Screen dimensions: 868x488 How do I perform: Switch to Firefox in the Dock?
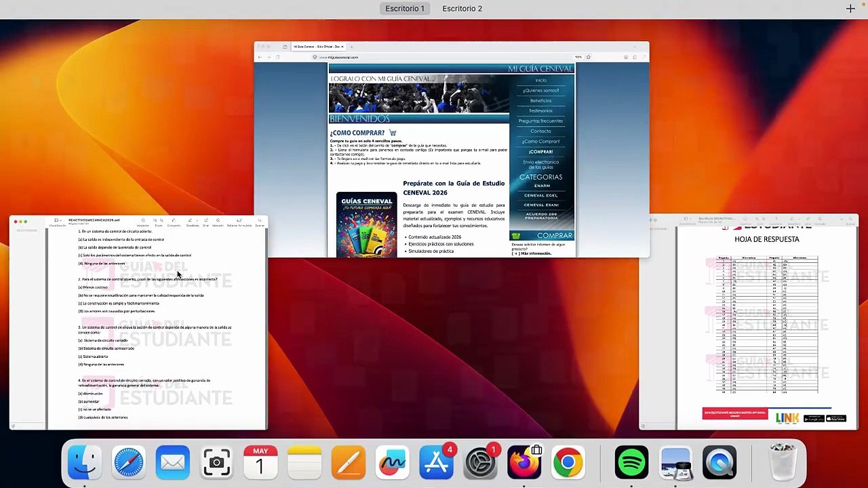click(524, 463)
